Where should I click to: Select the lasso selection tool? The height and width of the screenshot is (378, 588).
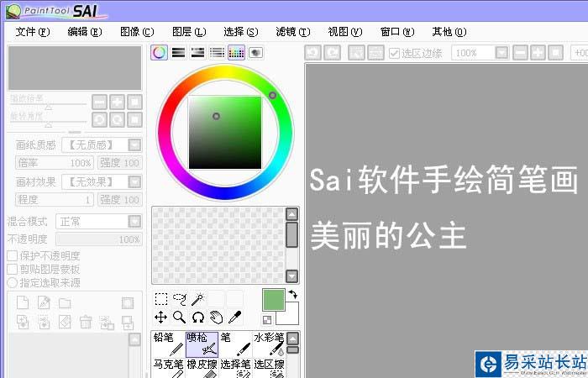[x=180, y=299]
